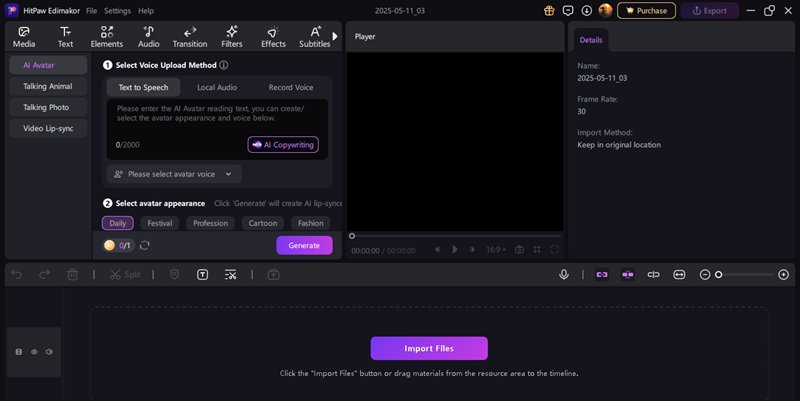Switch to Local Audio tab
Viewport: 800px width, 401px height.
(x=217, y=87)
